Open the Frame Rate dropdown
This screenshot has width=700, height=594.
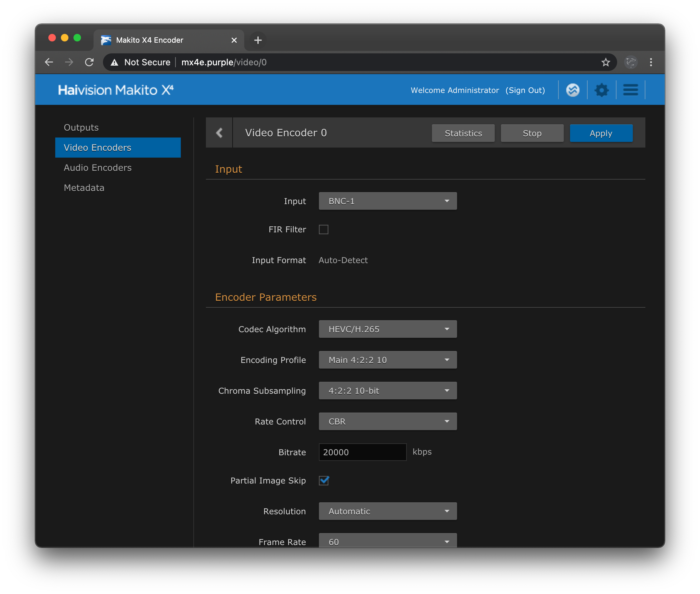click(x=388, y=540)
